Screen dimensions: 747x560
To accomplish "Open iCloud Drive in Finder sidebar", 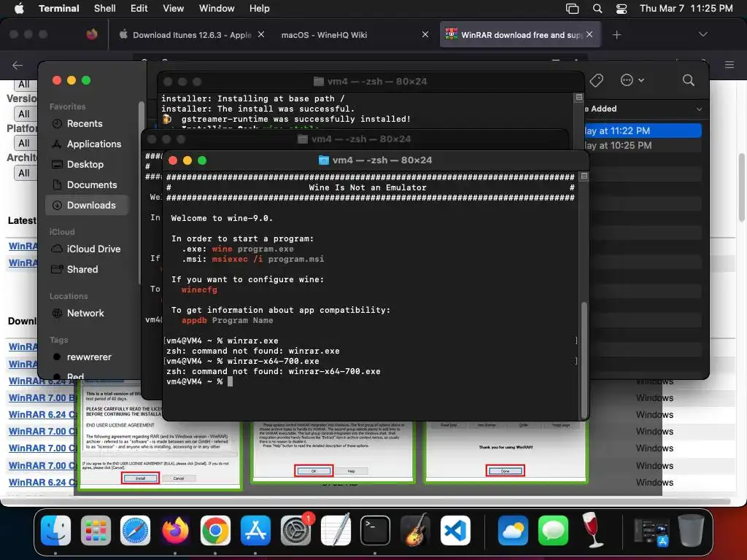I will [x=93, y=249].
